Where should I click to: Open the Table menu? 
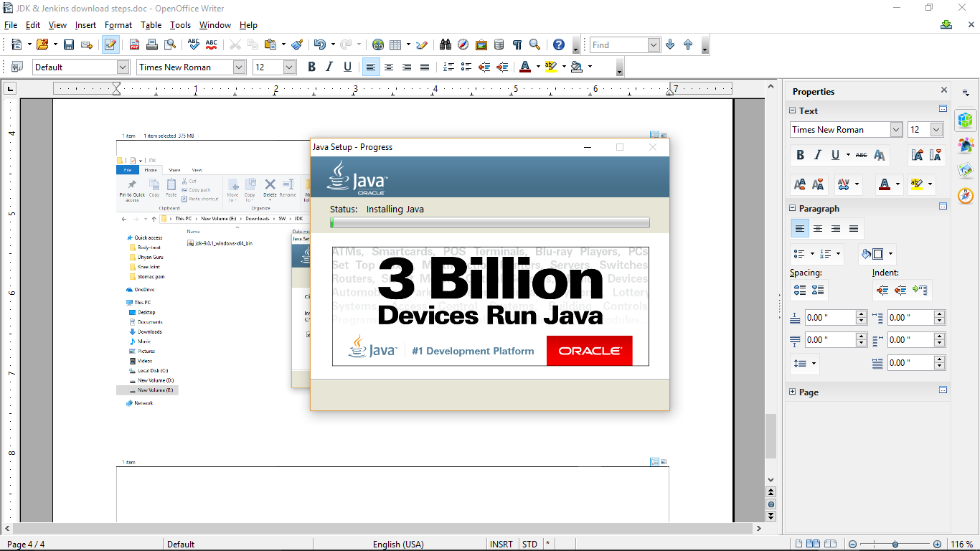151,24
